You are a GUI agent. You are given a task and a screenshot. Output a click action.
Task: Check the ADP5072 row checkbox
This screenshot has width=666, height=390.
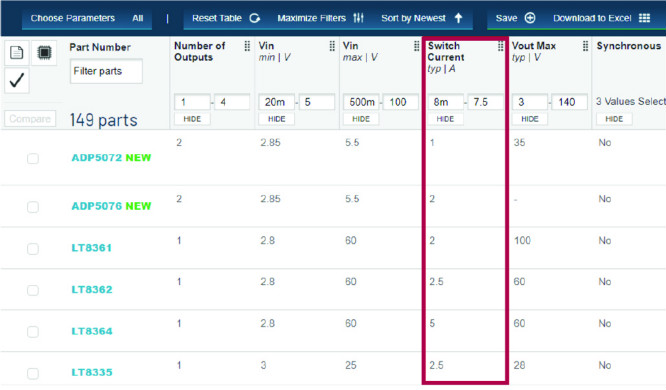[x=33, y=158]
